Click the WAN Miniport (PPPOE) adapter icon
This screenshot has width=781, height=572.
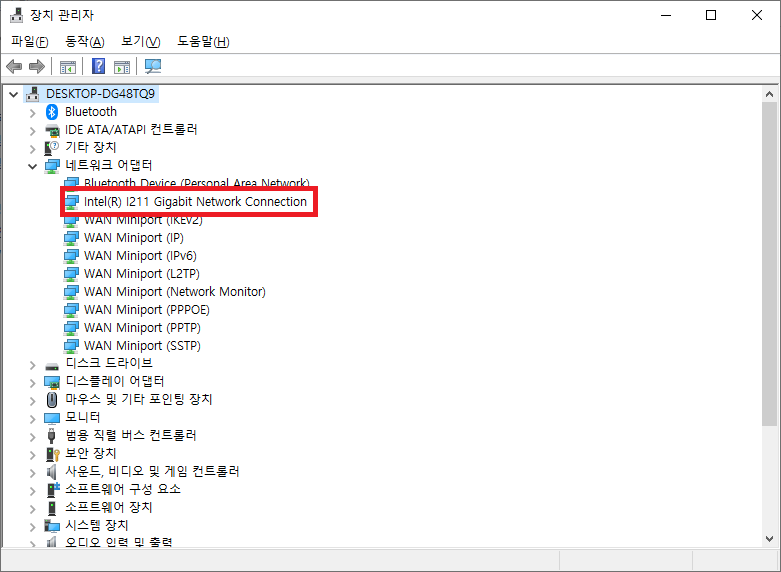(x=71, y=310)
